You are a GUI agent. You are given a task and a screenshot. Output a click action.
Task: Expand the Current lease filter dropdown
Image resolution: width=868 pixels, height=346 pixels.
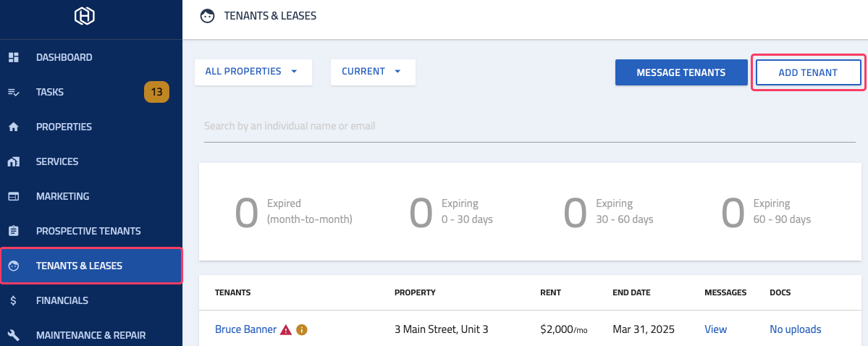coord(373,72)
